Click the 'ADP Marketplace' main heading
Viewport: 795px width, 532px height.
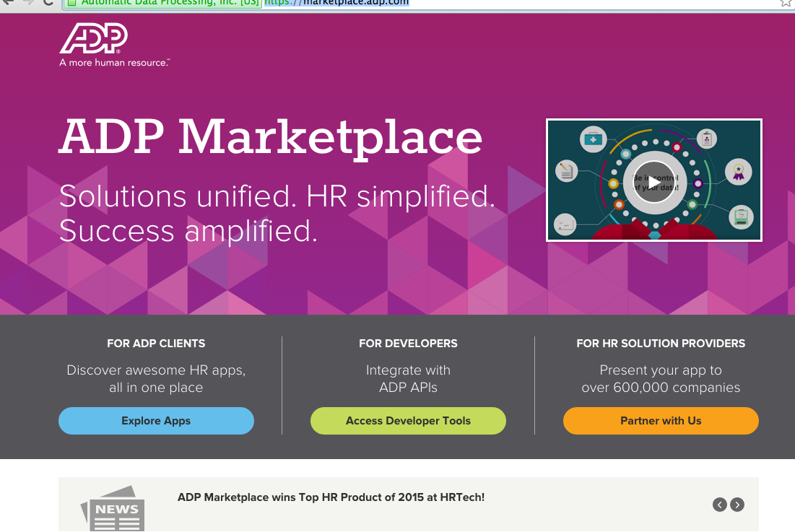pos(271,136)
